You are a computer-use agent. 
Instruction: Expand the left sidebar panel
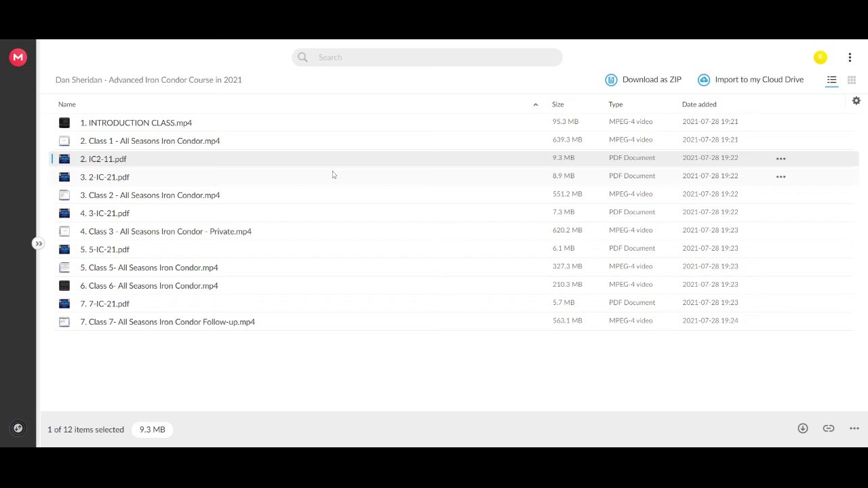pyautogui.click(x=39, y=243)
